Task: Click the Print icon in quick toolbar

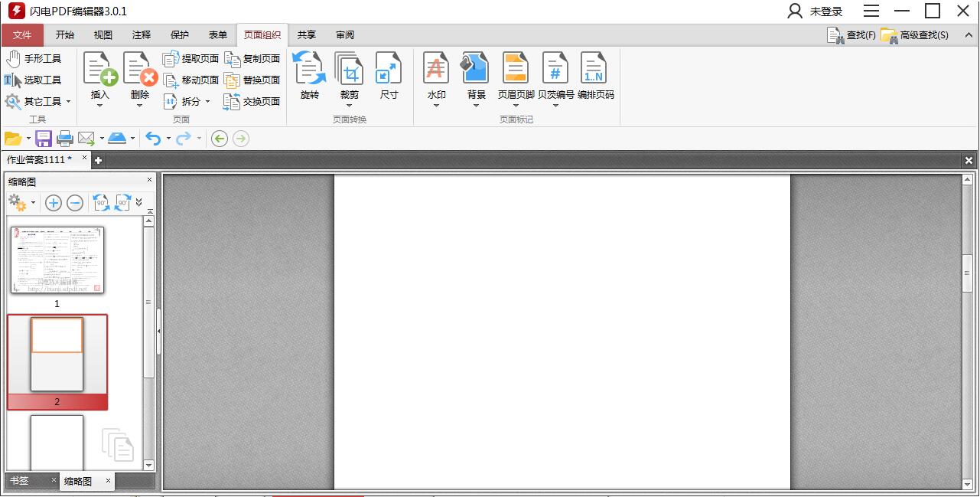Action: tap(65, 139)
